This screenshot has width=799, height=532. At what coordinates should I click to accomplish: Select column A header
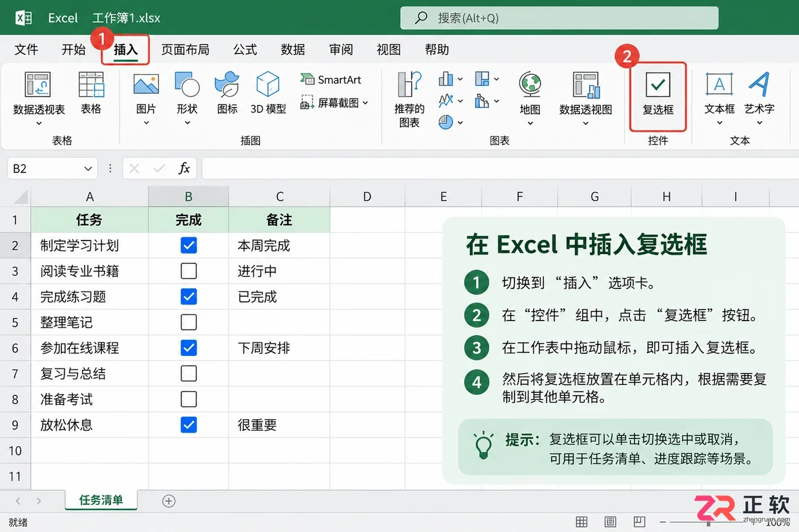[90, 197]
